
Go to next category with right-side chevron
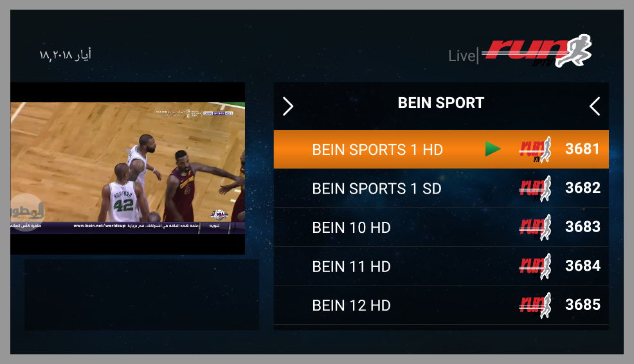click(x=594, y=106)
